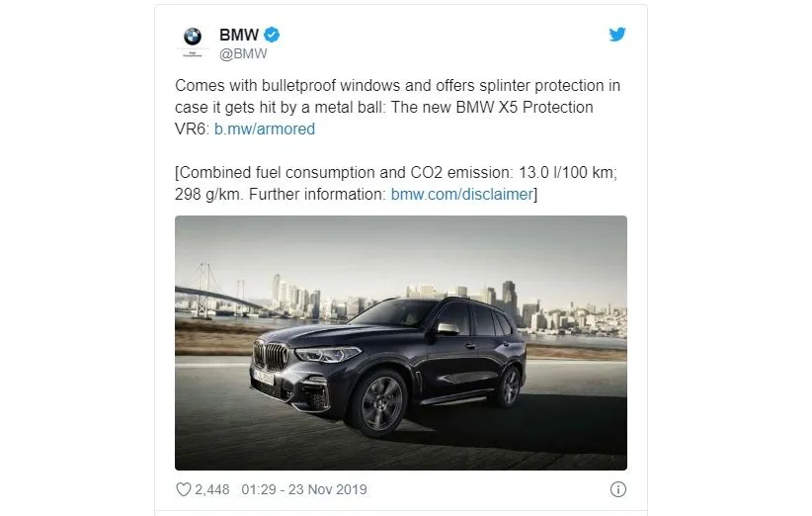Open the 01:29 - 23 Nov 2019 timestamp
The height and width of the screenshot is (516, 812).
click(x=304, y=489)
